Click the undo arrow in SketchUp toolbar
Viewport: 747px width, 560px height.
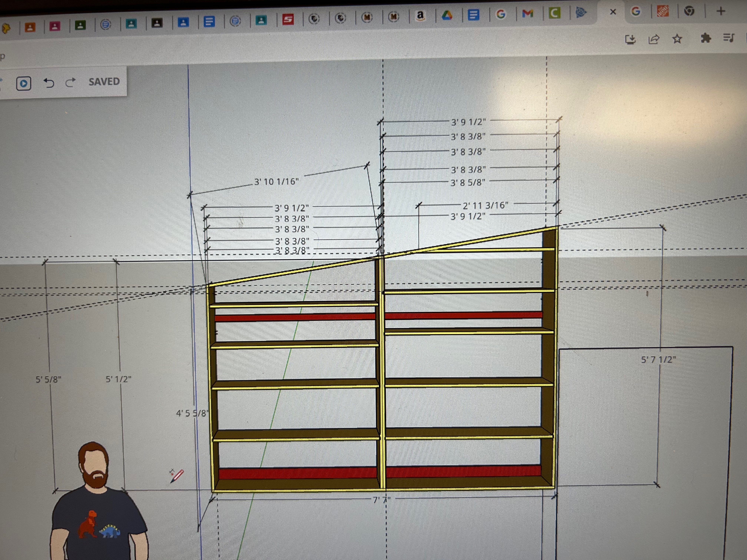49,83
